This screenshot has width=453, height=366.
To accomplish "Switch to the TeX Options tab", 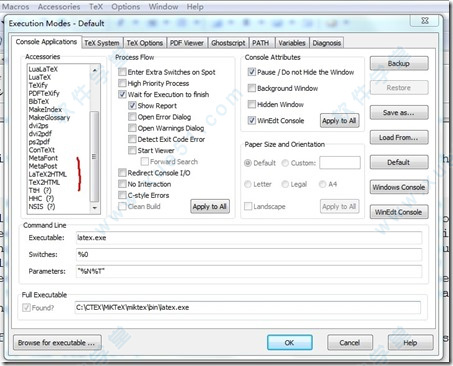I will pos(145,43).
